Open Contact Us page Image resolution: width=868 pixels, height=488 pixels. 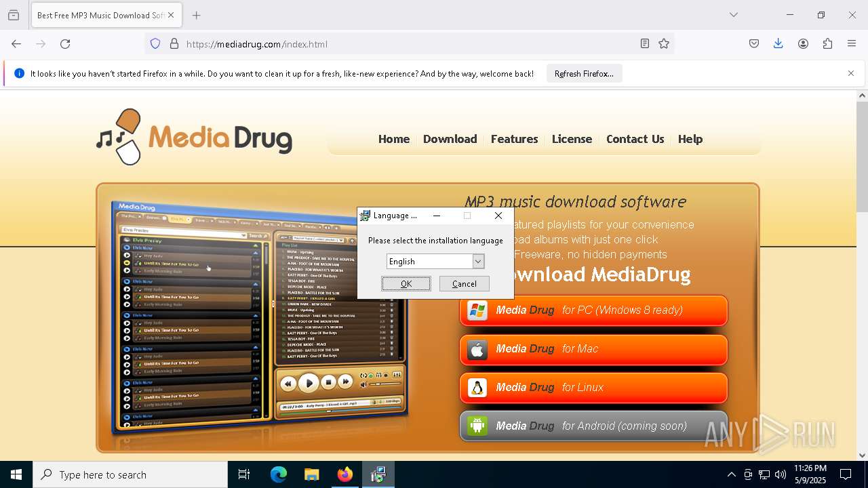click(635, 139)
